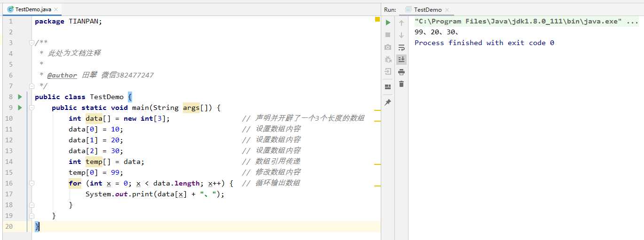Clear console with trash icon
Screen dimensions: 644x240
click(x=401, y=84)
